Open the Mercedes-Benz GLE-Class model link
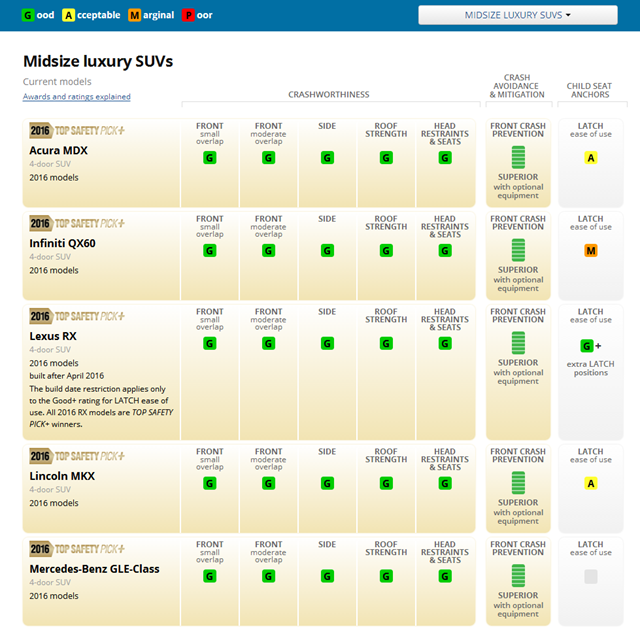The image size is (640, 627). tap(94, 569)
